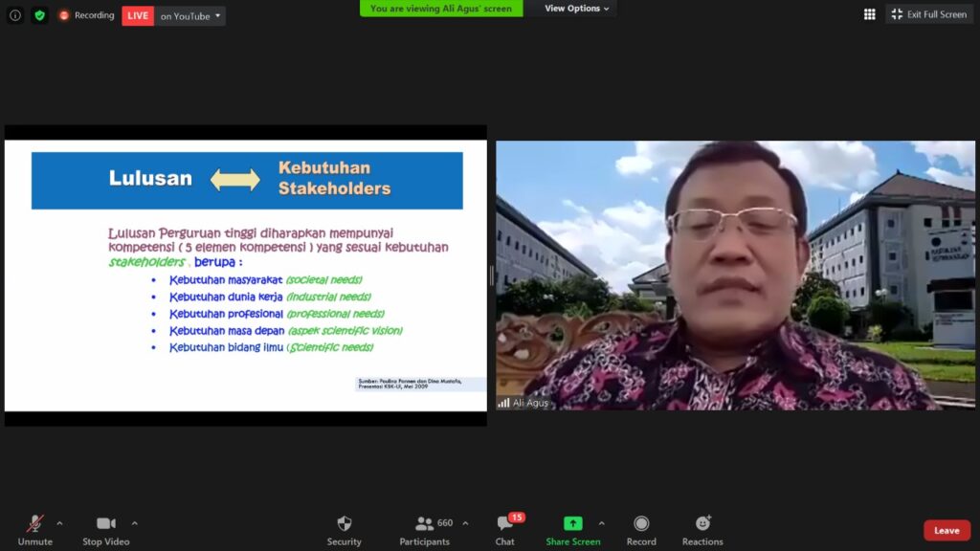Click the divider between slide and video
The image size is (980, 551).
tap(492, 275)
